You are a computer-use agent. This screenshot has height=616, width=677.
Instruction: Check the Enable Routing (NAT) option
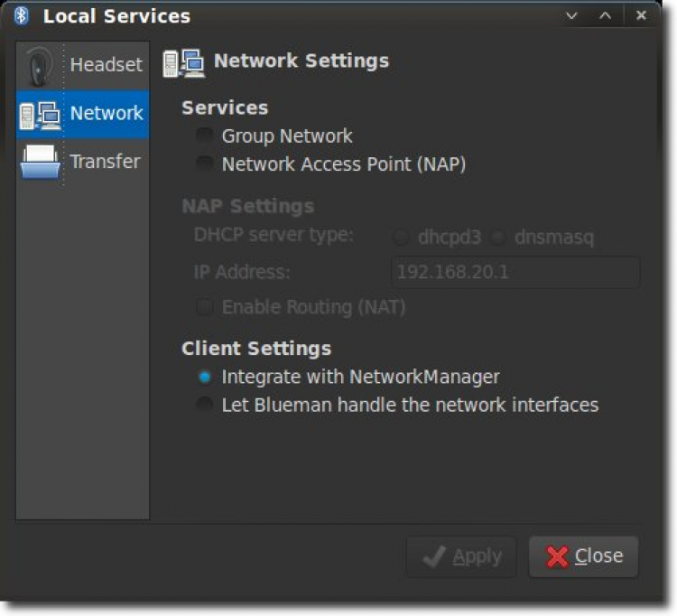206,307
